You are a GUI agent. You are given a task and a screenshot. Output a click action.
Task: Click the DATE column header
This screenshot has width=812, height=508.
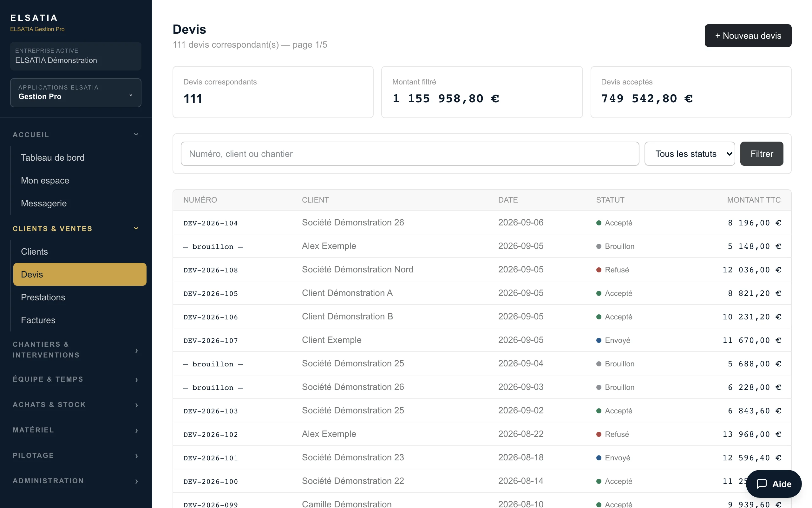pos(508,200)
